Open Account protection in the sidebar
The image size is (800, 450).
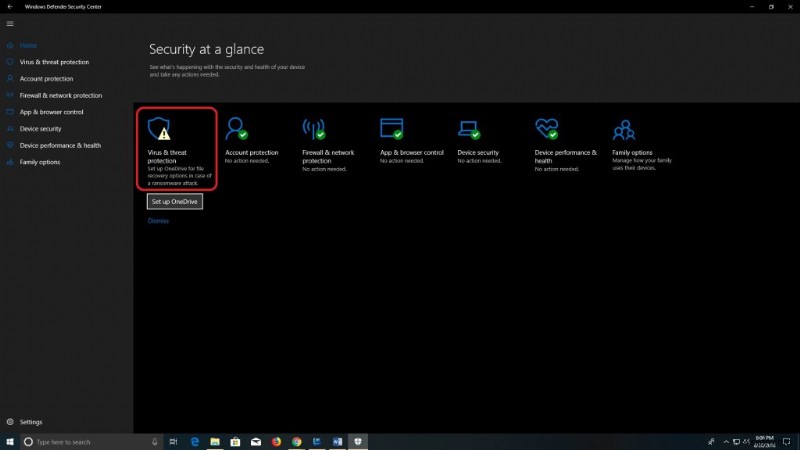click(x=46, y=79)
